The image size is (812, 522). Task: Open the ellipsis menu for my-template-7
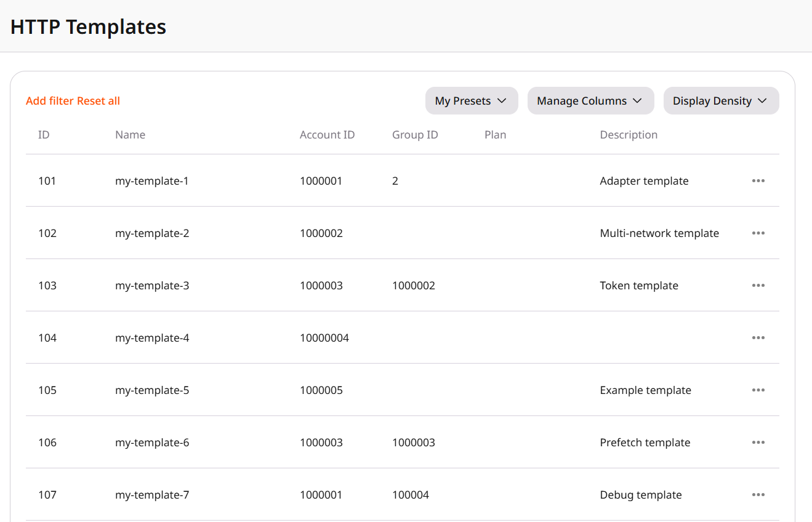(758, 494)
